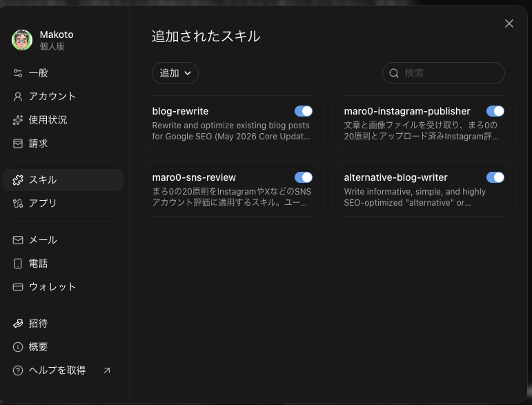Click the sliders icon beside 一般
The image size is (532, 405).
click(18, 73)
